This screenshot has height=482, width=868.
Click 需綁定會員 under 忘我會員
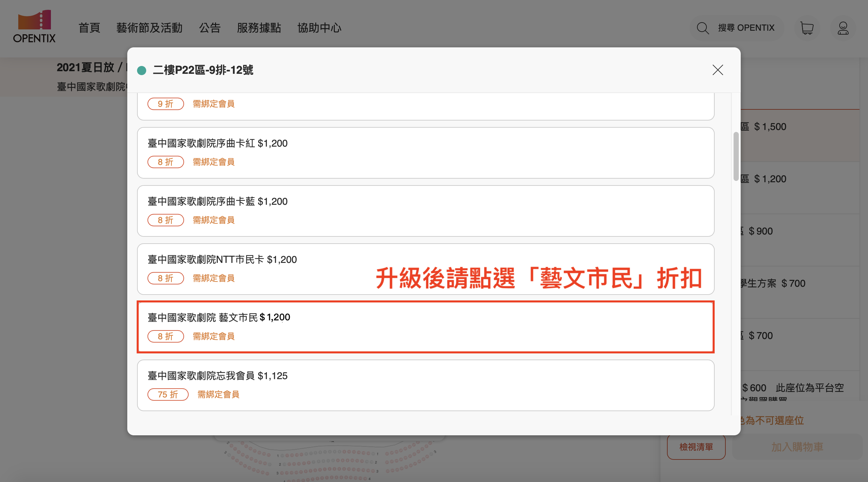(x=218, y=394)
